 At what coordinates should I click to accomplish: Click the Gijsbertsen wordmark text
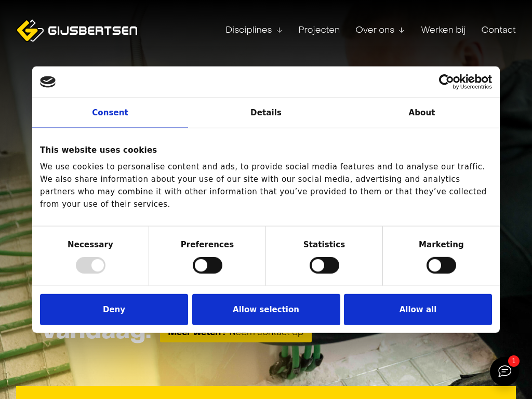[x=92, y=31]
